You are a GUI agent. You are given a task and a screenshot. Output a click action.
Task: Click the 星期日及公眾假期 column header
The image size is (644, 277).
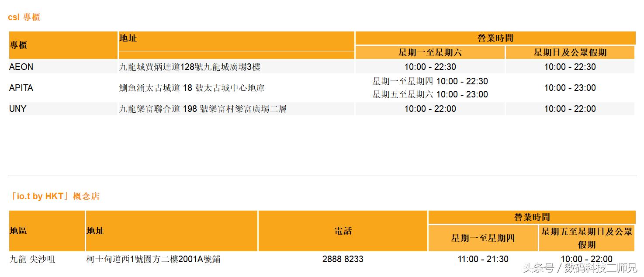point(569,52)
